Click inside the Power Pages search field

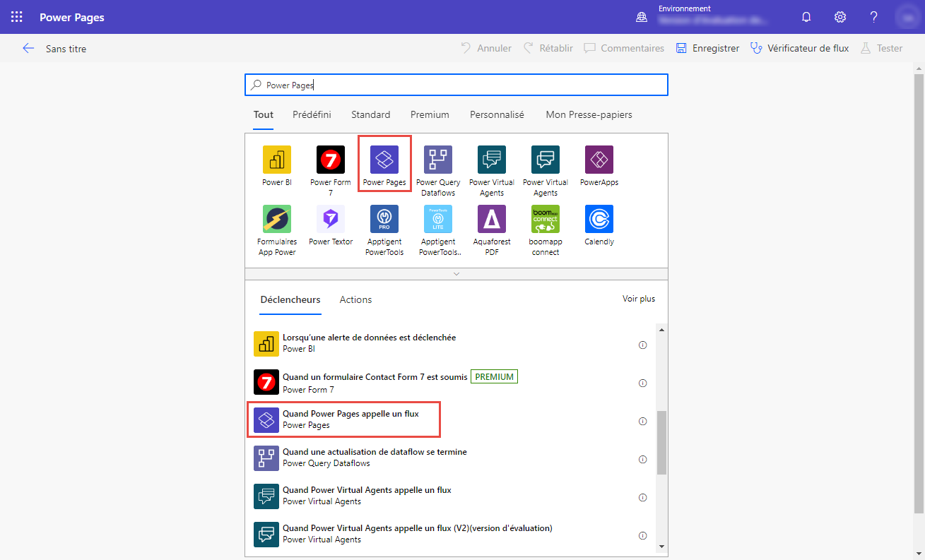click(x=456, y=84)
